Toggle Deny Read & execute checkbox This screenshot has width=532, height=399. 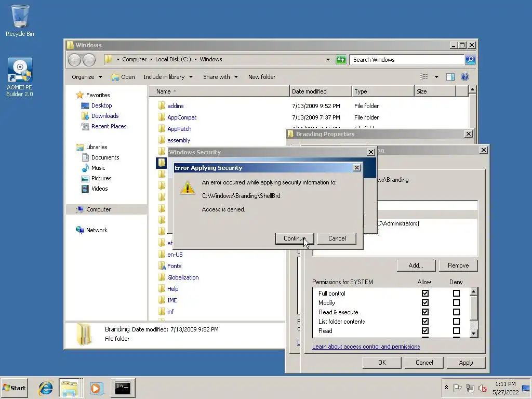tap(456, 312)
